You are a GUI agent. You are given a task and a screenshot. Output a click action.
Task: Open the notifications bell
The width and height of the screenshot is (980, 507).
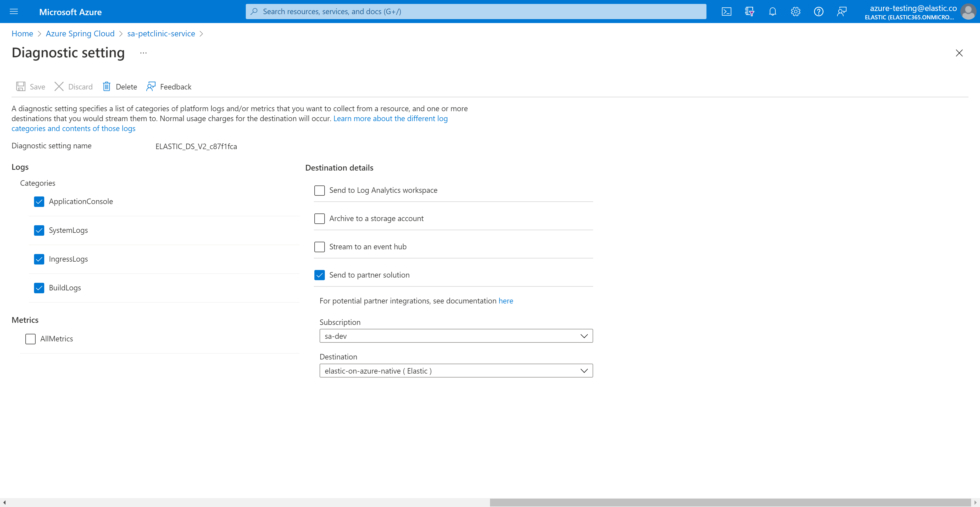point(772,12)
